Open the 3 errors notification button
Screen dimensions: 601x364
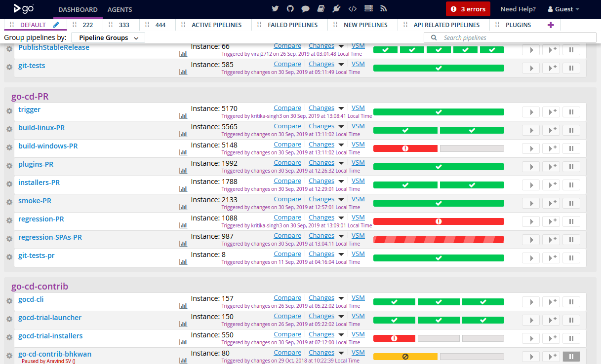[x=468, y=9]
